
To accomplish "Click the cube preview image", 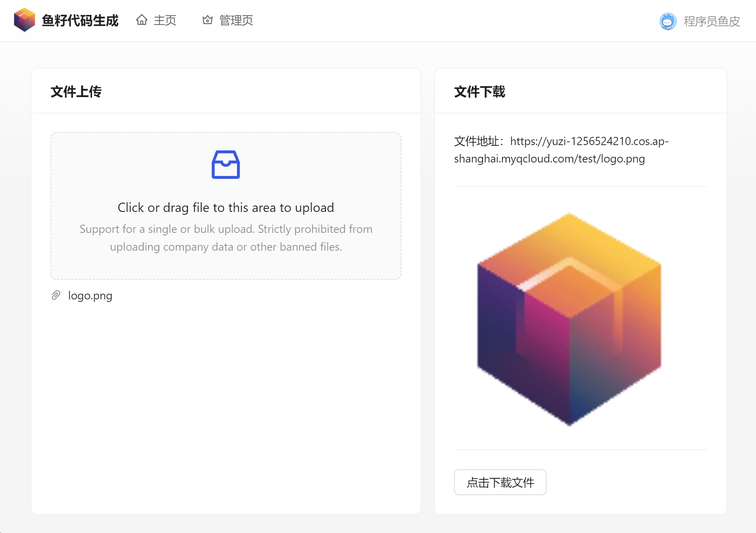I will click(x=569, y=319).
